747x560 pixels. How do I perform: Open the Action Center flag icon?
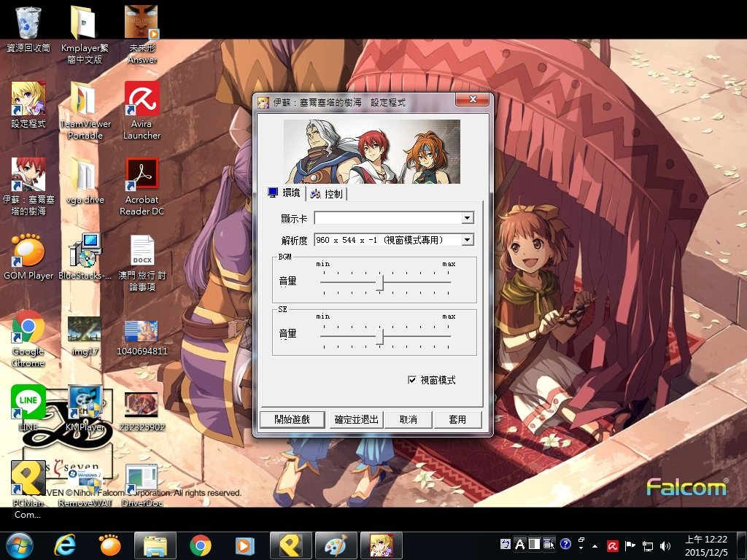coord(630,545)
